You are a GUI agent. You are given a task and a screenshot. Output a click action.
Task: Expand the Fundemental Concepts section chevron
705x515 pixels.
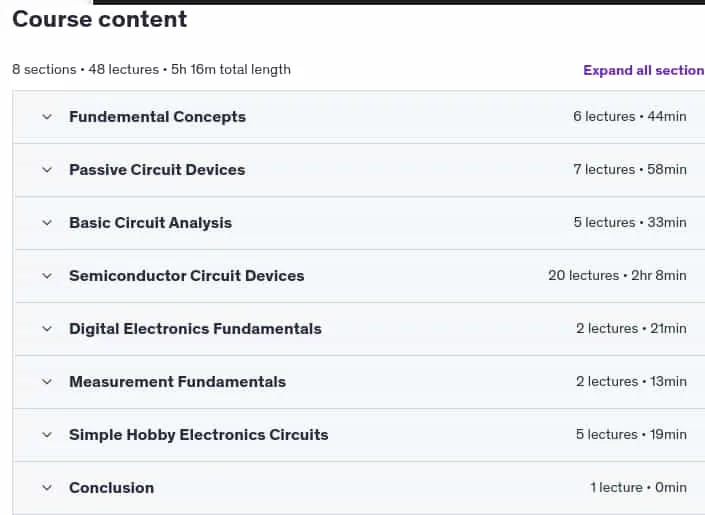coord(47,117)
